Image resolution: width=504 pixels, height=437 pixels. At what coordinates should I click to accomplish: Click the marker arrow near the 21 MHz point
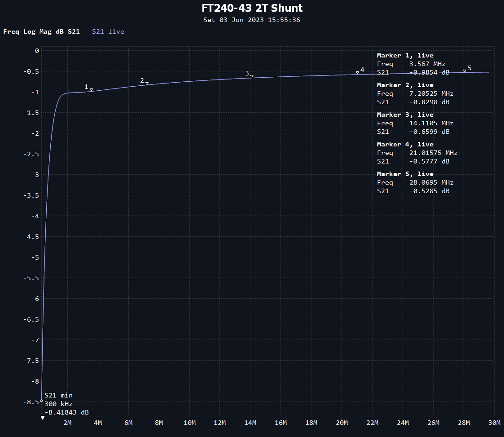357,71
